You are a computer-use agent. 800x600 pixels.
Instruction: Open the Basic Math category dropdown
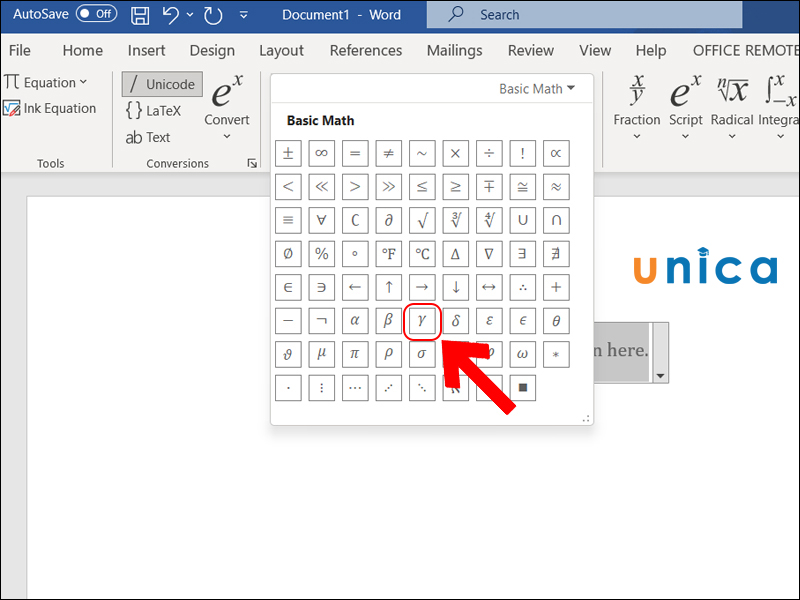(537, 89)
